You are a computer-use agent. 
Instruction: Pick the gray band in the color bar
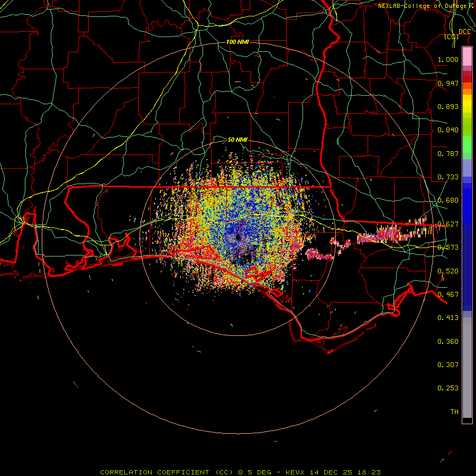tap(467, 368)
